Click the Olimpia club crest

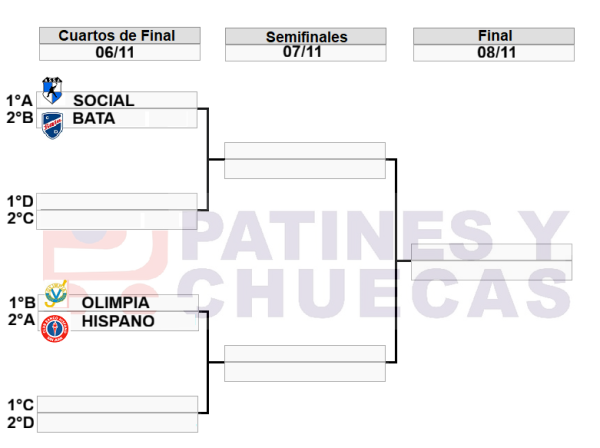pos(57,294)
